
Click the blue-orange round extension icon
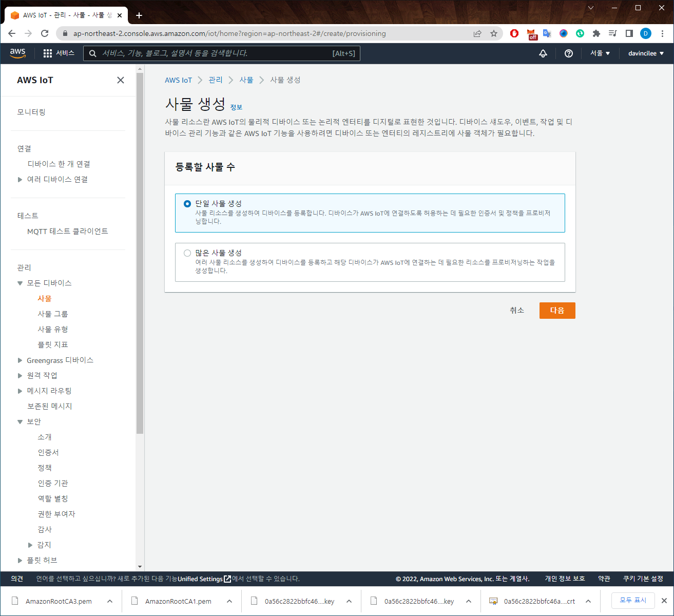564,33
